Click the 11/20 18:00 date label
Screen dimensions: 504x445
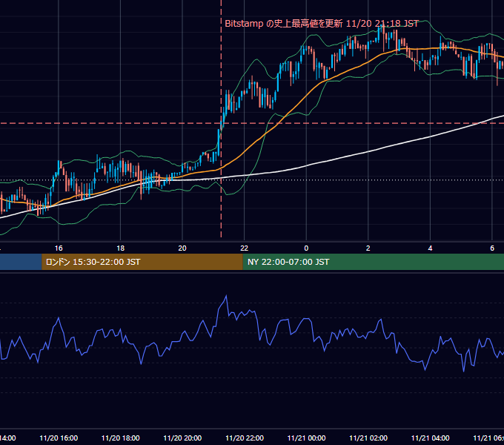click(121, 438)
